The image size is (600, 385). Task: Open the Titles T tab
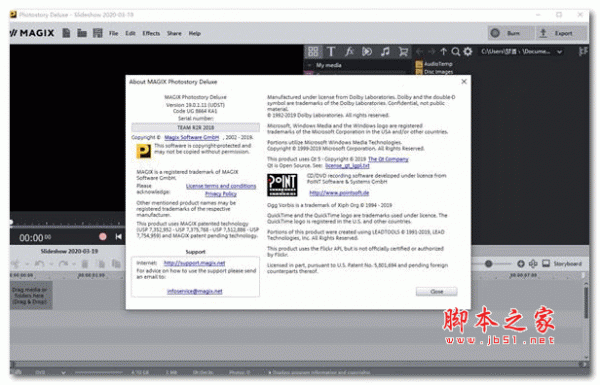click(x=331, y=51)
